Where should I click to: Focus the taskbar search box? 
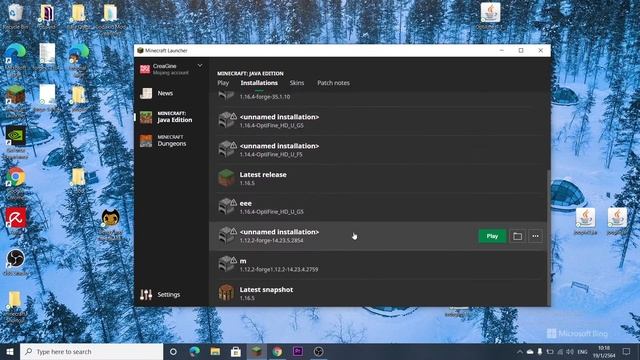91,351
